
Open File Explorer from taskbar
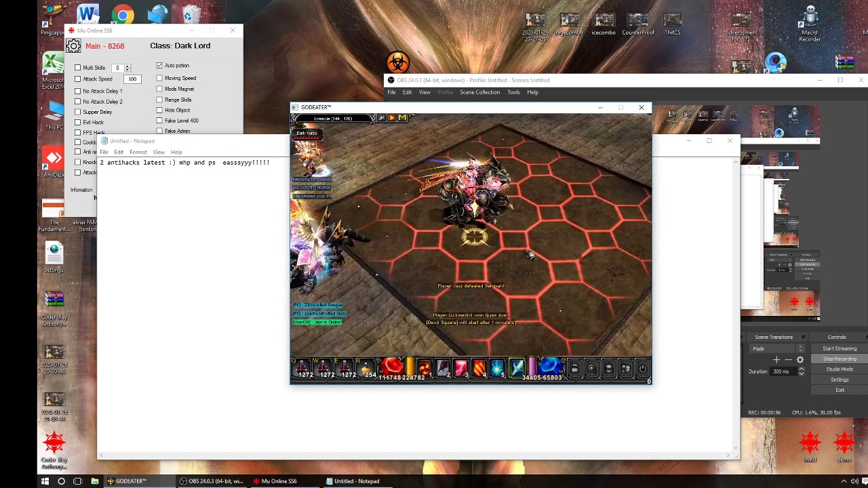[94, 481]
